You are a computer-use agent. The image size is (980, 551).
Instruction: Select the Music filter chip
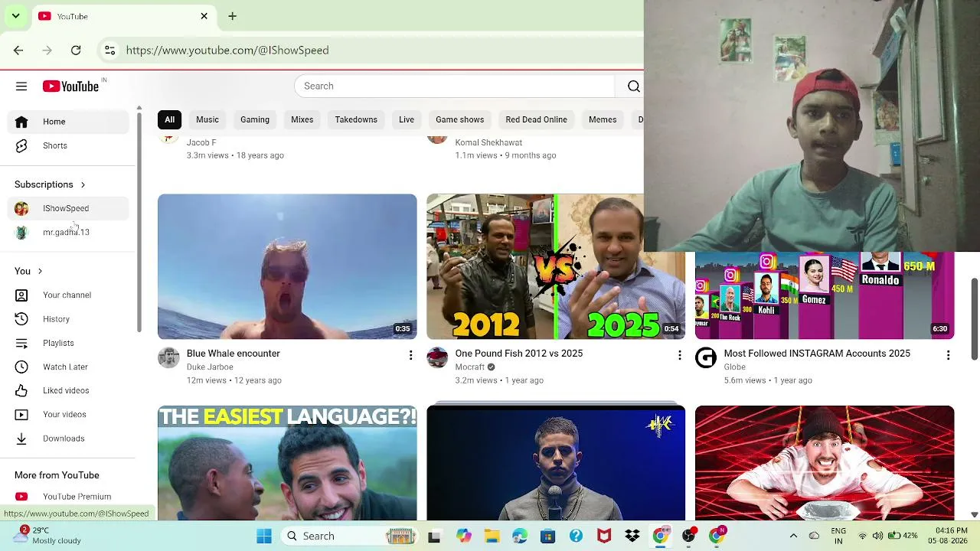(207, 119)
